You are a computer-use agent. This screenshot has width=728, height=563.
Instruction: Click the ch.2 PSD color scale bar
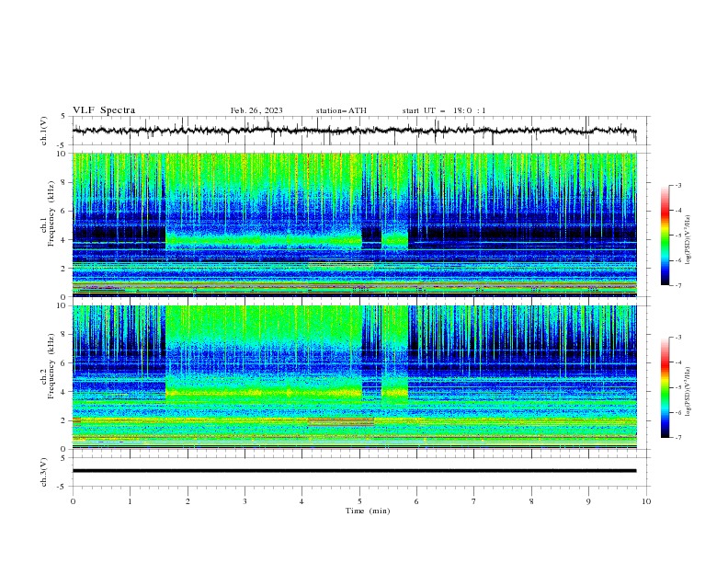coord(665,387)
